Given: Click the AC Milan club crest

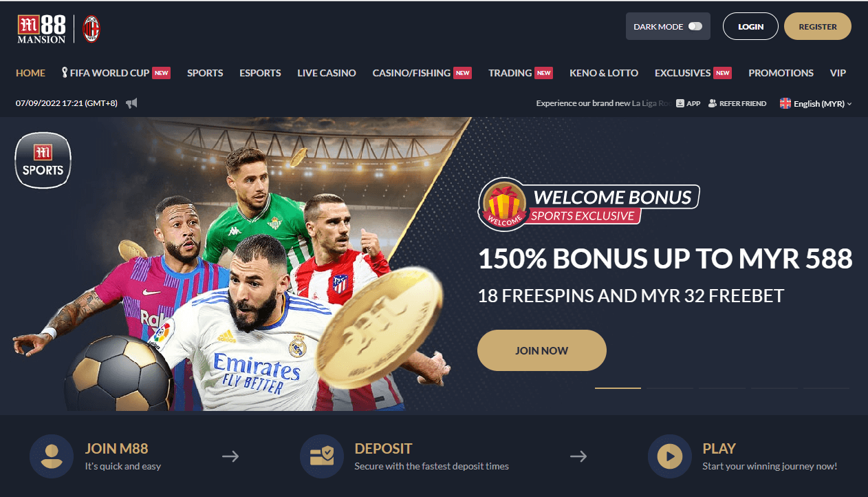Looking at the screenshot, I should pos(91,29).
